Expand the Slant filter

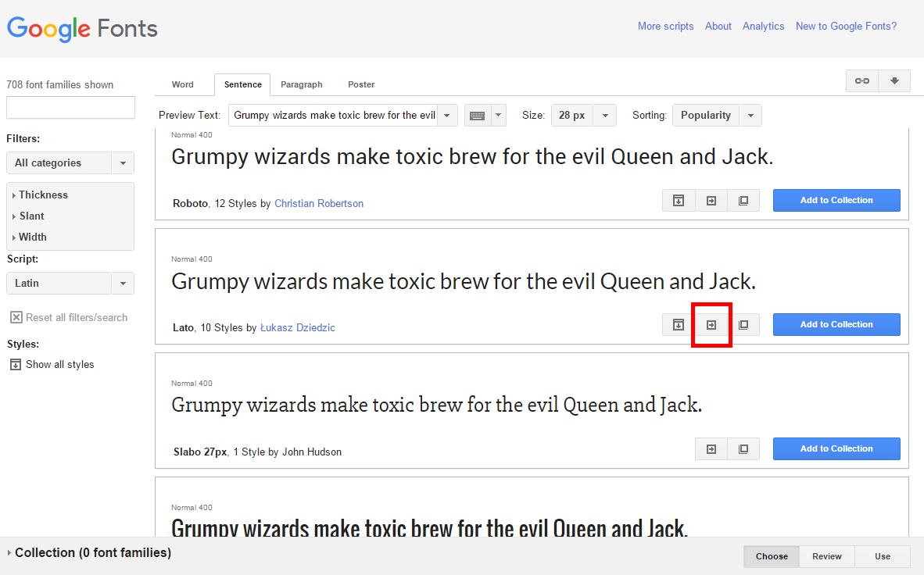click(28, 216)
